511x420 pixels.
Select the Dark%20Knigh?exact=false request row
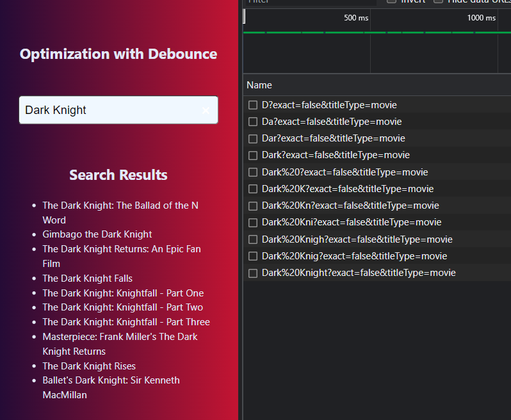pyautogui.click(x=377, y=239)
